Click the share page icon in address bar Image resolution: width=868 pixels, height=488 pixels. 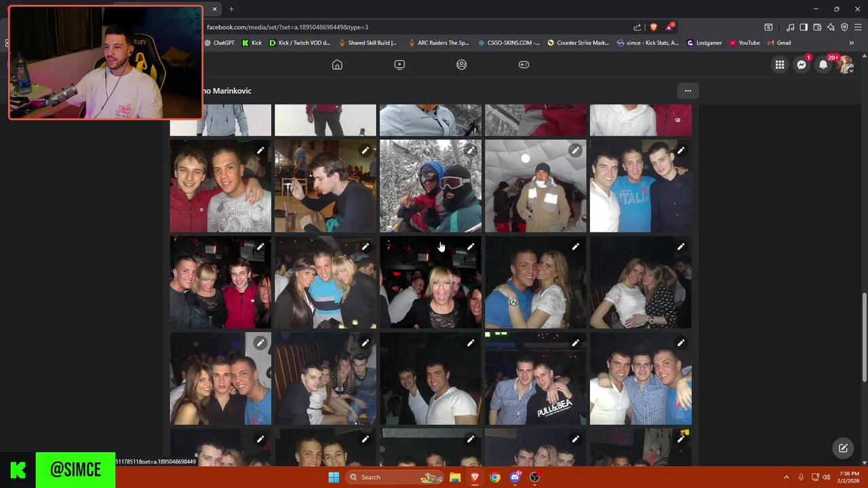click(x=637, y=27)
